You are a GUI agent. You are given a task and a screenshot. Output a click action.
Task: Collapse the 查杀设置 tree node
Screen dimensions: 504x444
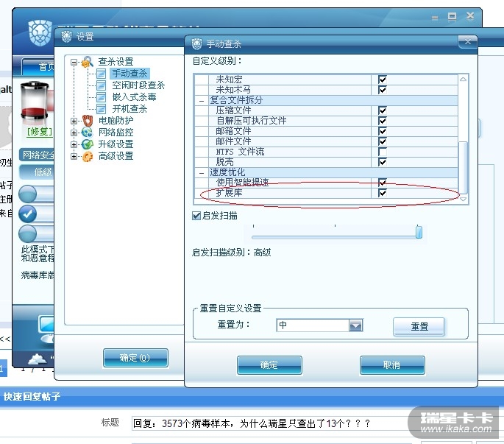74,62
